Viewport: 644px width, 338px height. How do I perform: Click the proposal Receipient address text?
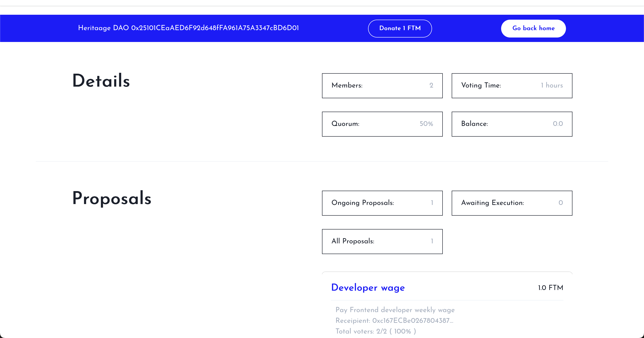pyautogui.click(x=394, y=321)
